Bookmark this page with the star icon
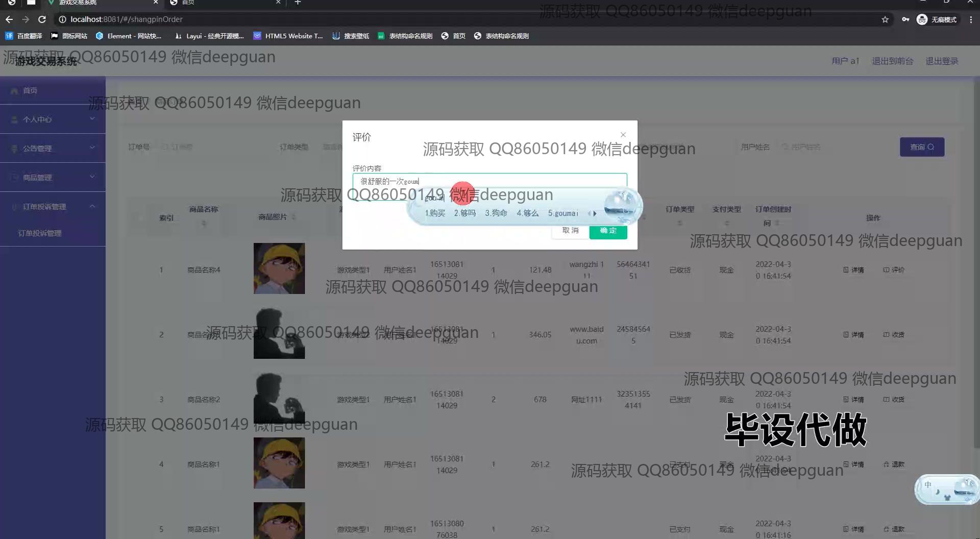Image resolution: width=980 pixels, height=539 pixels. (x=885, y=19)
